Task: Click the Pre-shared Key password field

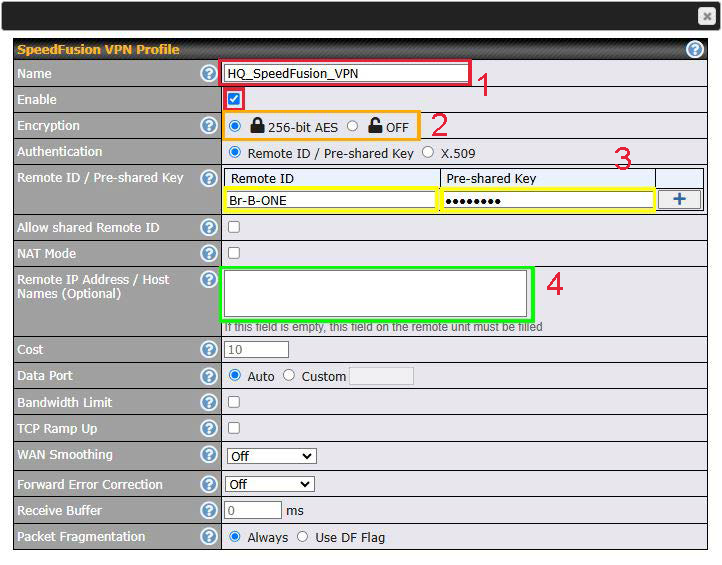Action: [547, 200]
